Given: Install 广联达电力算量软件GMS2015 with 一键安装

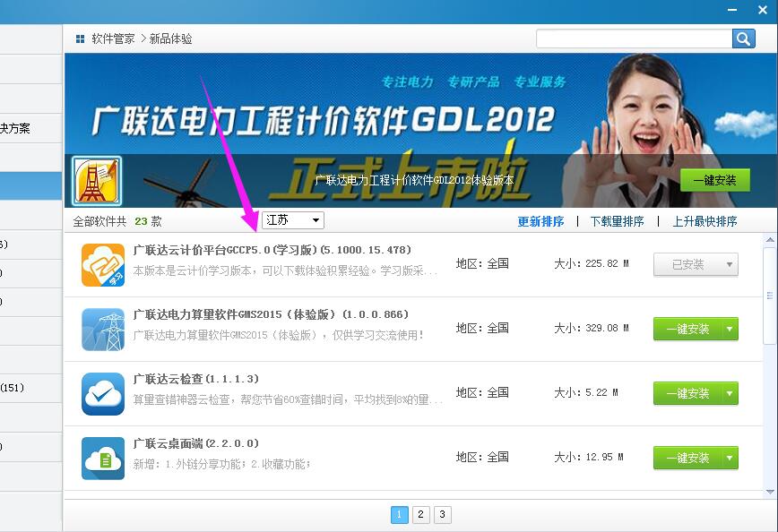Looking at the screenshot, I should 687,329.
